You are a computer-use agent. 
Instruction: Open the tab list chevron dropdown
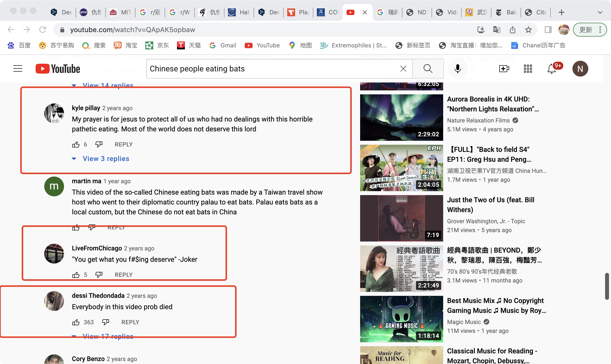[600, 12]
